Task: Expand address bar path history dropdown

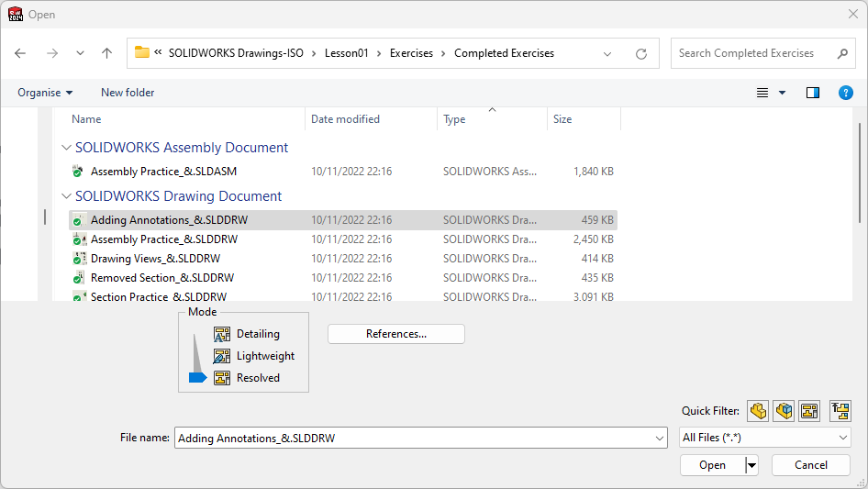Action: pos(607,54)
